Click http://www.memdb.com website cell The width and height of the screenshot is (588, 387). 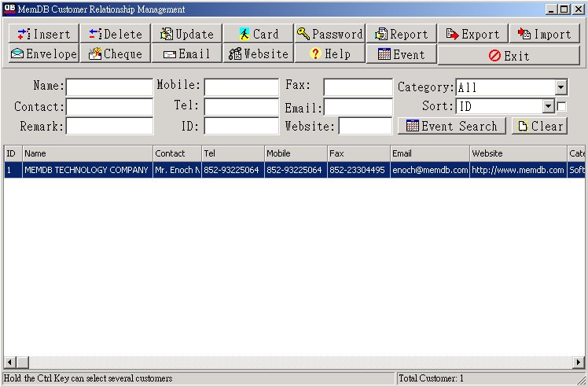click(518, 170)
